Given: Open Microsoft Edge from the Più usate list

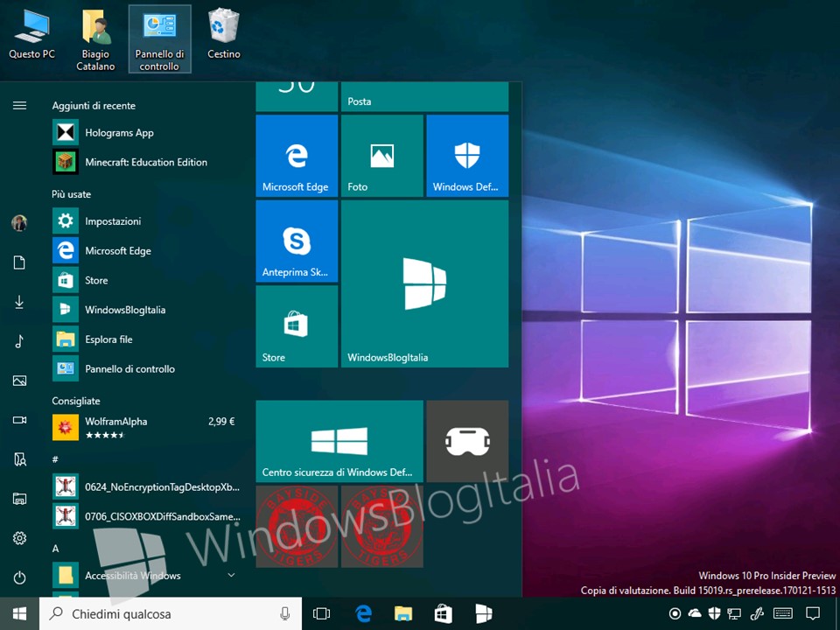Looking at the screenshot, I should point(146,251).
